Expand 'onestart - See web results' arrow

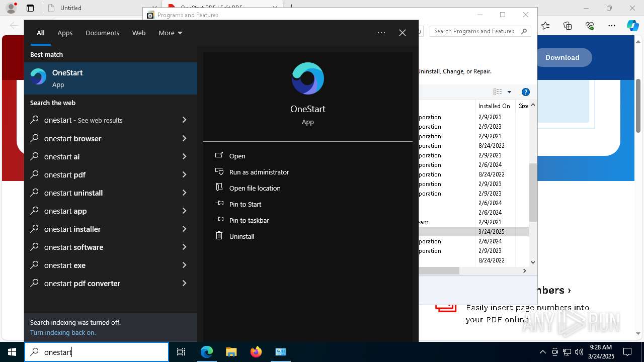[184, 120]
